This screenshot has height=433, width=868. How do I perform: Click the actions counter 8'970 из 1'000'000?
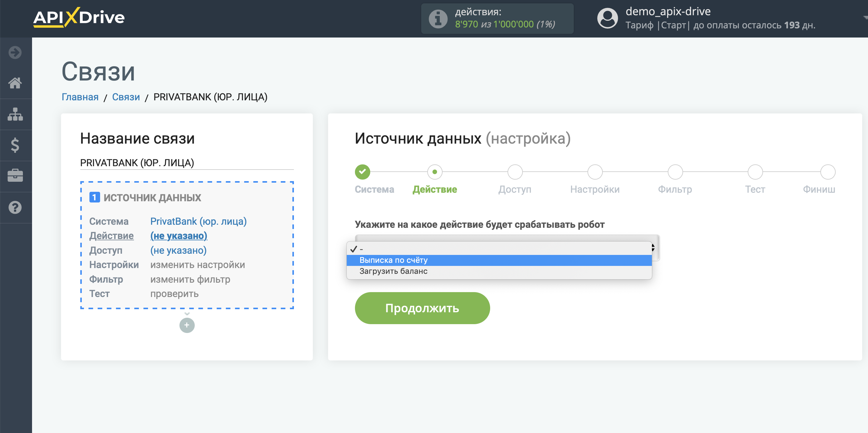tap(505, 24)
